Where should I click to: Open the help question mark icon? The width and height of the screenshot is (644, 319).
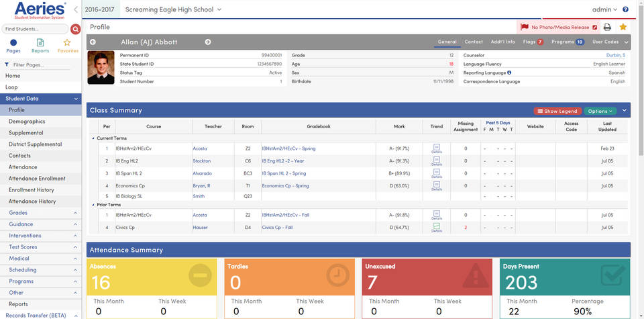coord(626,9)
